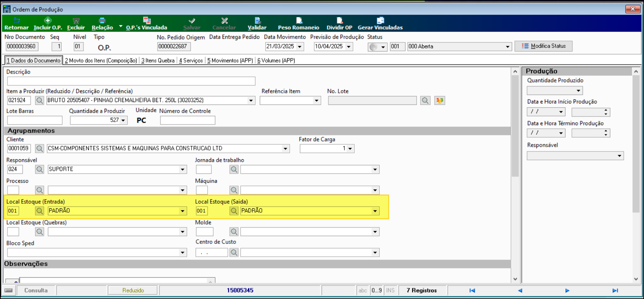Open the 000 Aberta status dropdown
The image size is (644, 299).
[x=508, y=47]
